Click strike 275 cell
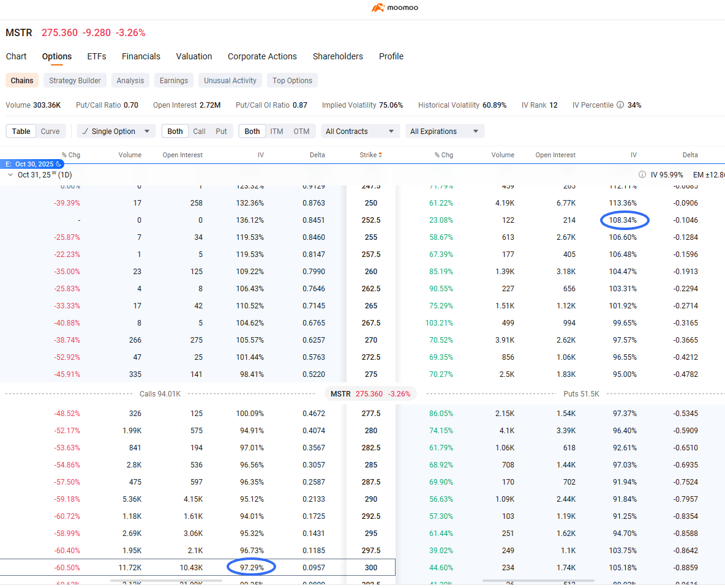The height and width of the screenshot is (588, 725). click(371, 374)
